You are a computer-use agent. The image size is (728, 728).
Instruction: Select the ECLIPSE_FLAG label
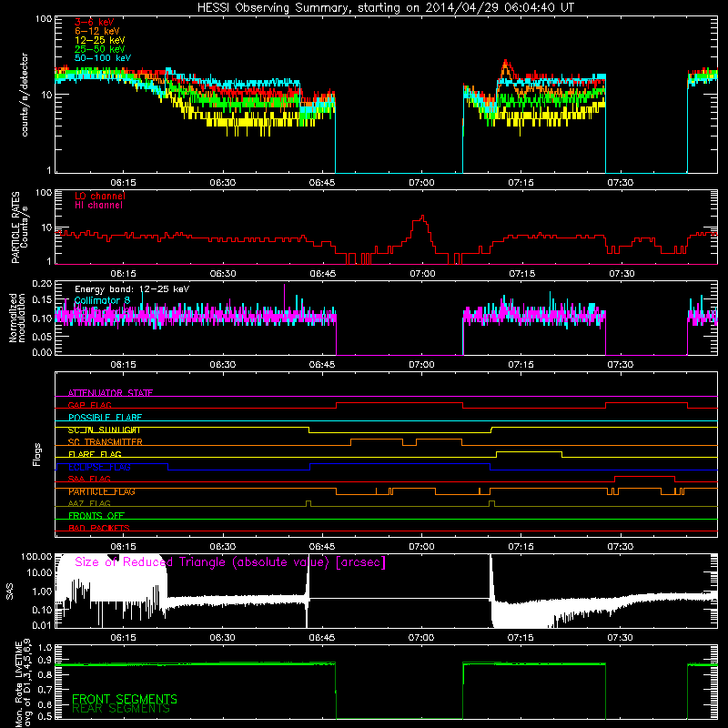click(x=99, y=467)
